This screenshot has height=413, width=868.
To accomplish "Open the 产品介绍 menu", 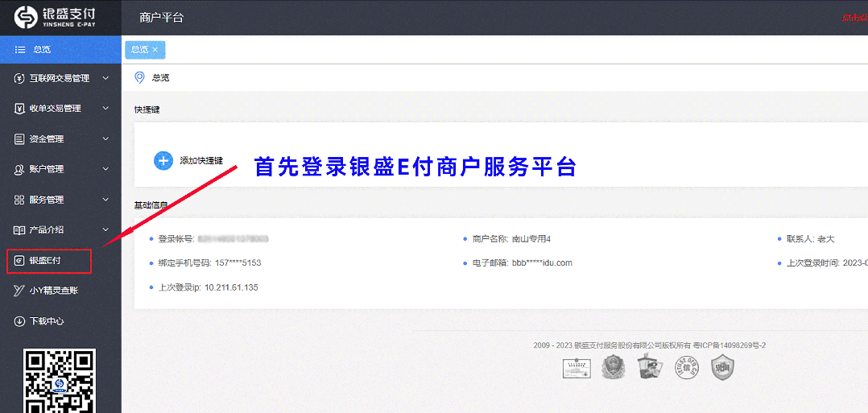I will pyautogui.click(x=61, y=229).
